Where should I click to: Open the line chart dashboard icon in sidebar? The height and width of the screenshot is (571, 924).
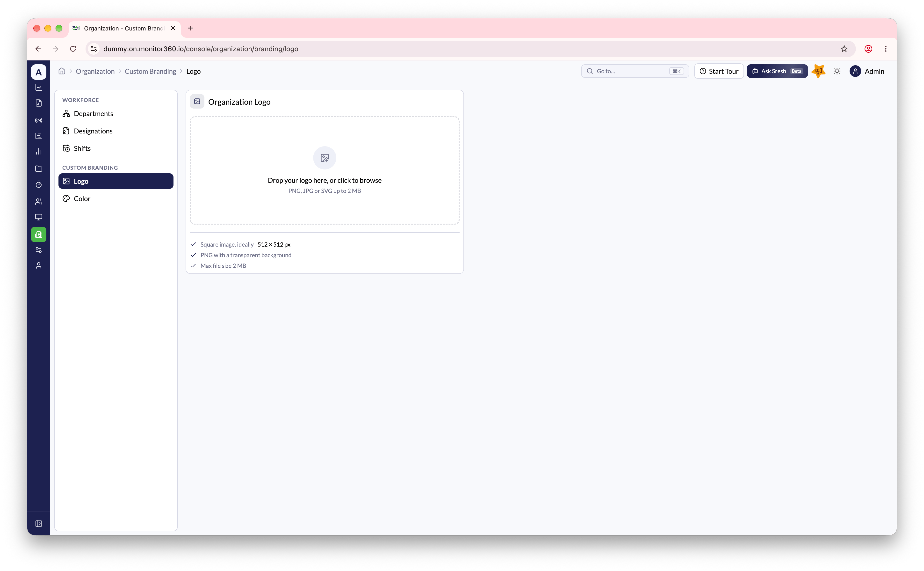click(x=38, y=88)
